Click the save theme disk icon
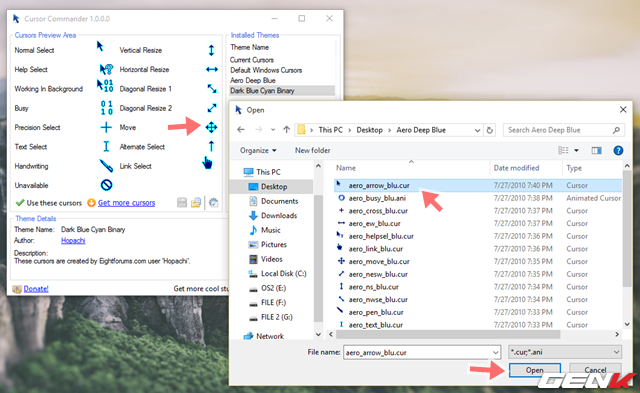This screenshot has height=393, width=640. (x=182, y=202)
